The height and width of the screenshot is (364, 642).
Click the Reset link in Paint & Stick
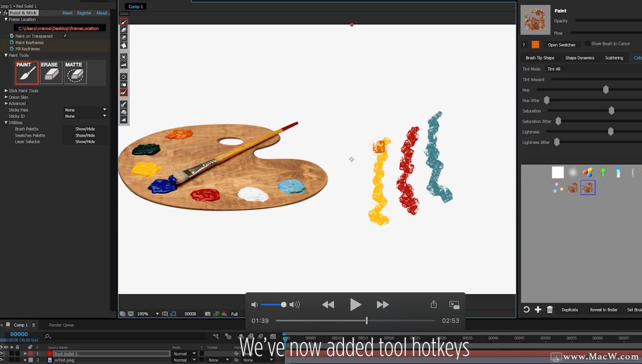[67, 13]
